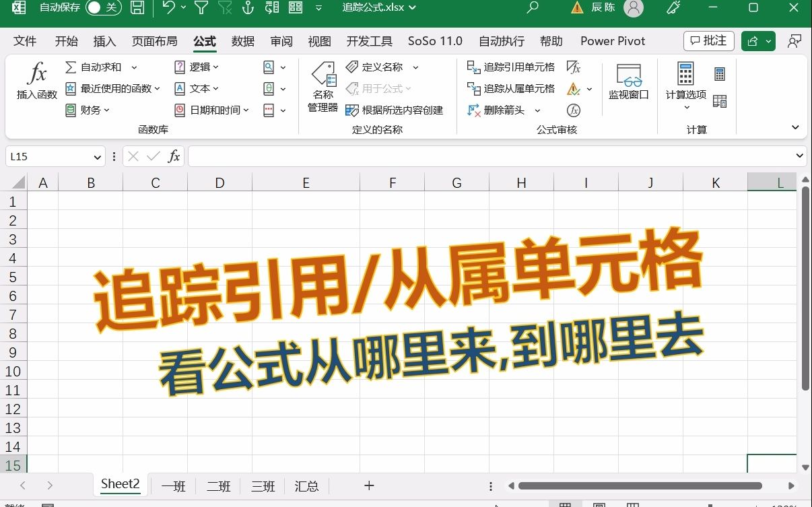Image resolution: width=812 pixels, height=507 pixels.
Task: Expand the Error Checking dropdown arrow
Action: click(x=589, y=89)
